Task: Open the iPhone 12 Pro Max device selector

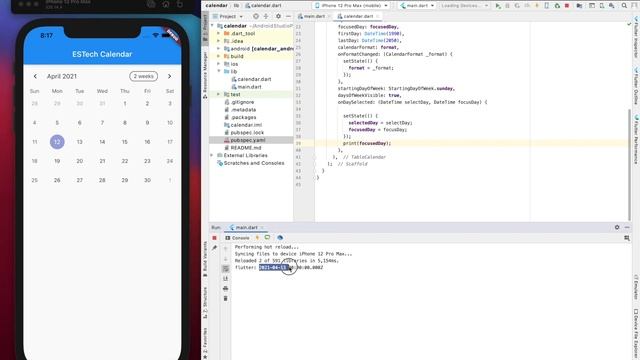Action: [351, 6]
